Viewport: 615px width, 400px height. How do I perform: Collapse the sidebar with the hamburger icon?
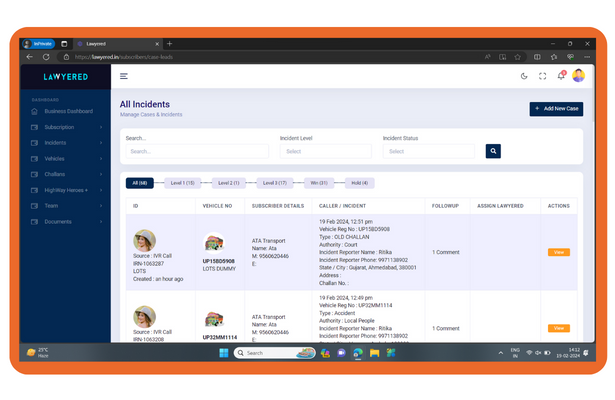pyautogui.click(x=124, y=76)
